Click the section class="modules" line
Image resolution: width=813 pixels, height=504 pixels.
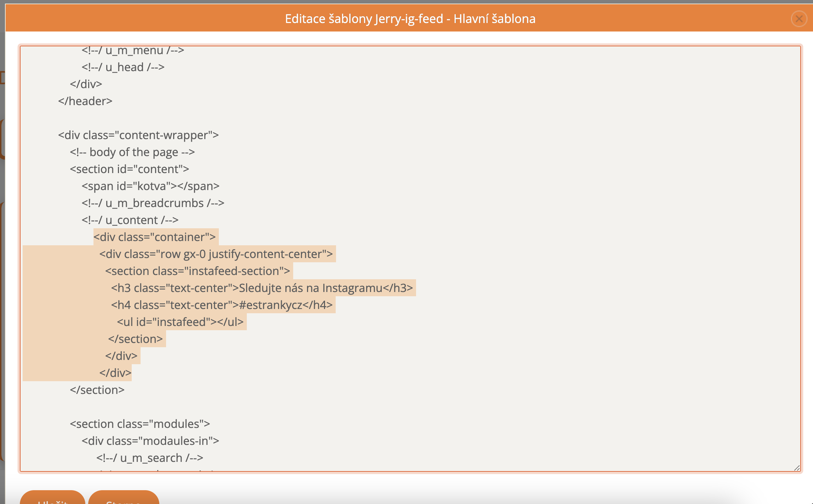pyautogui.click(x=140, y=424)
